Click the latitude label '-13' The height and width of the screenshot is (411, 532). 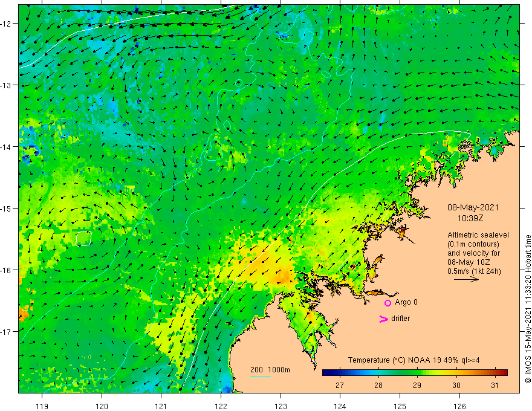[x=6, y=85]
